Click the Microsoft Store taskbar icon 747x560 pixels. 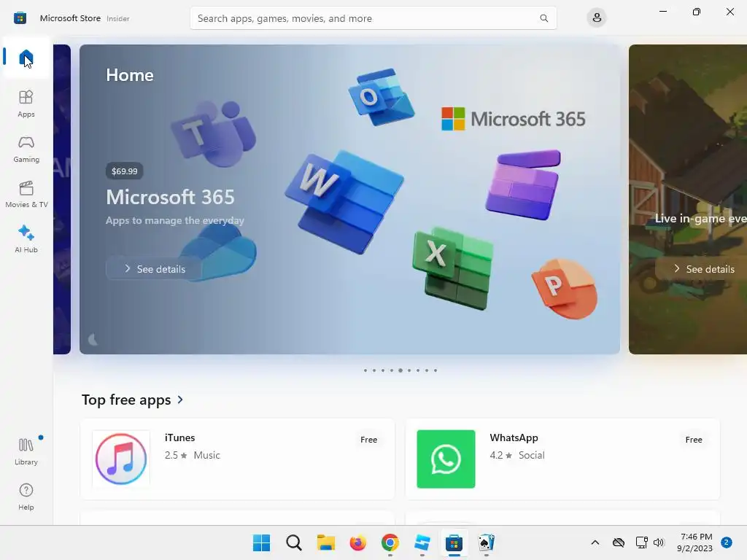(454, 542)
